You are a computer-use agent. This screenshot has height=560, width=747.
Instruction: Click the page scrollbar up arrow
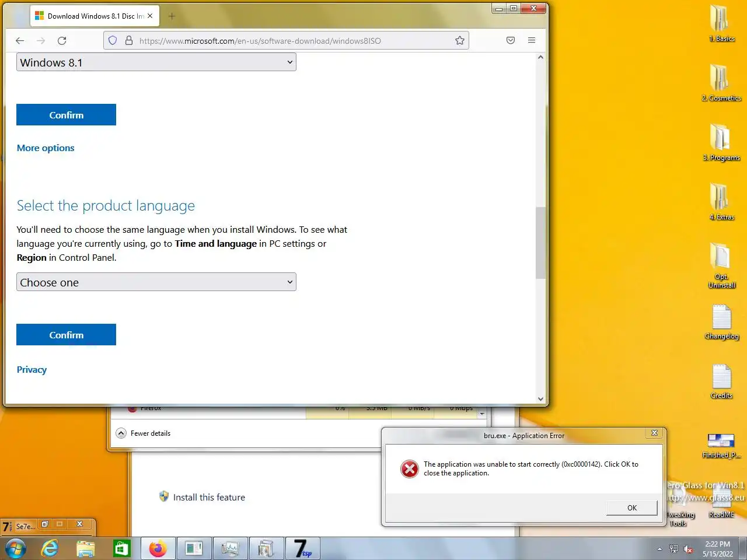click(x=540, y=57)
